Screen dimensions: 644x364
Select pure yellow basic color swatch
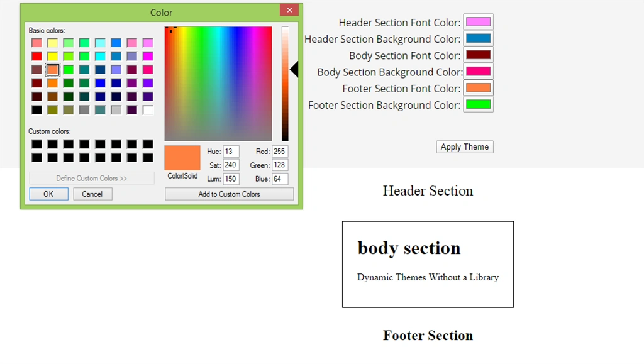[53, 56]
